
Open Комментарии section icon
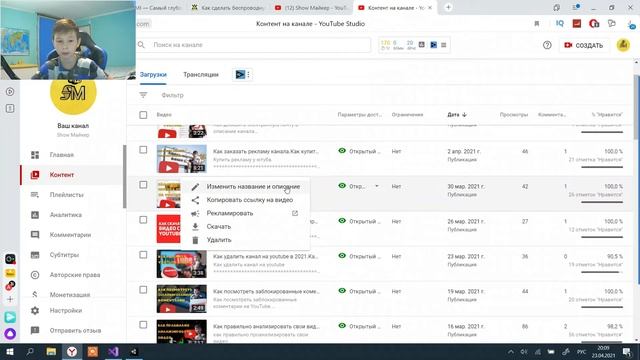[x=35, y=235]
